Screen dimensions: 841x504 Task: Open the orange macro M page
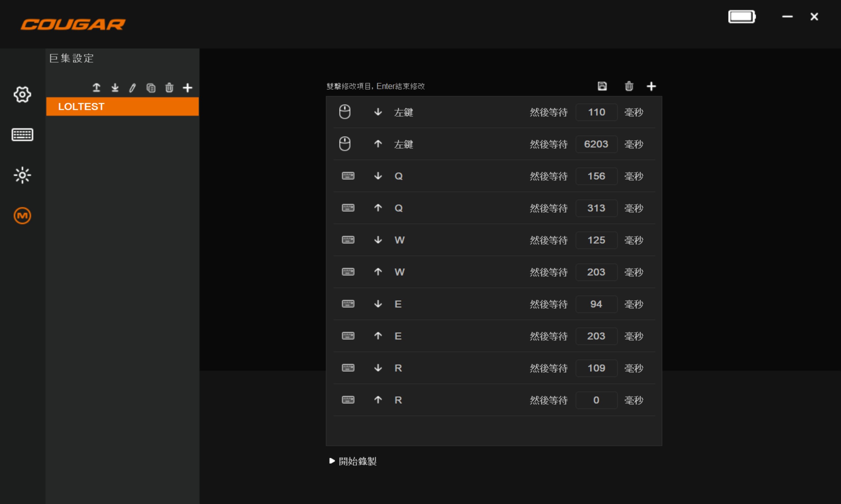22,216
